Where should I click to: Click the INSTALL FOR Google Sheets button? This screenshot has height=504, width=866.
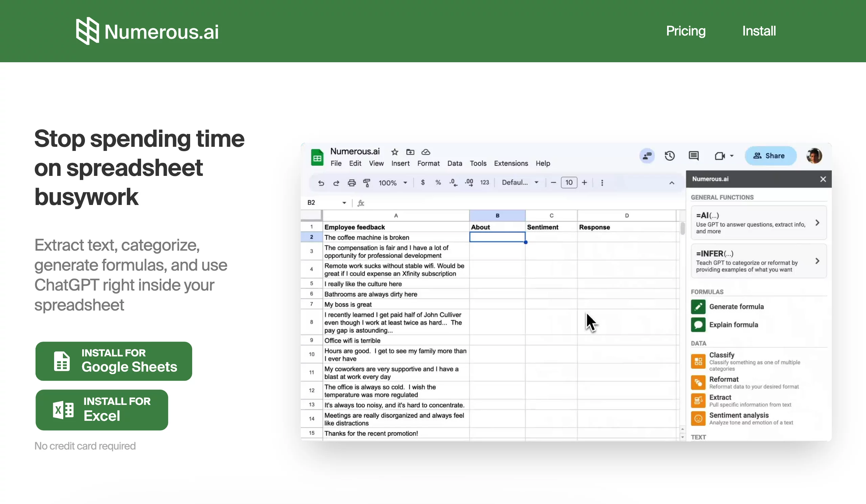coord(113,361)
